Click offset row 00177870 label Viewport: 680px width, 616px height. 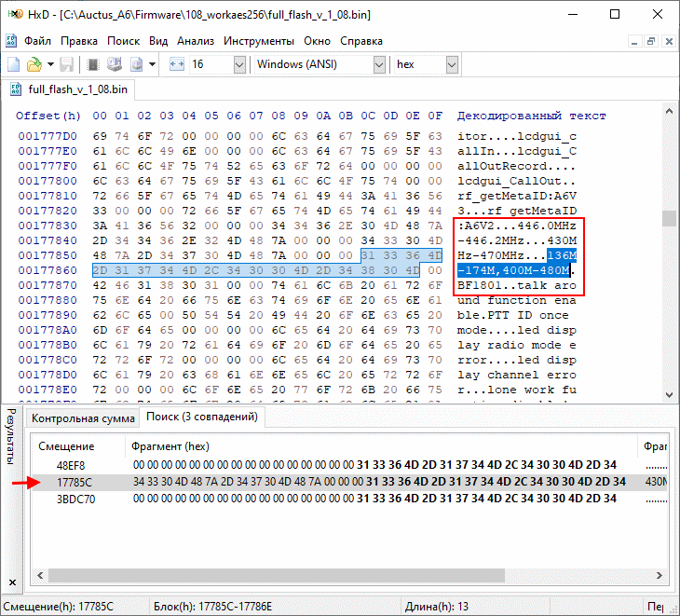coord(48,285)
